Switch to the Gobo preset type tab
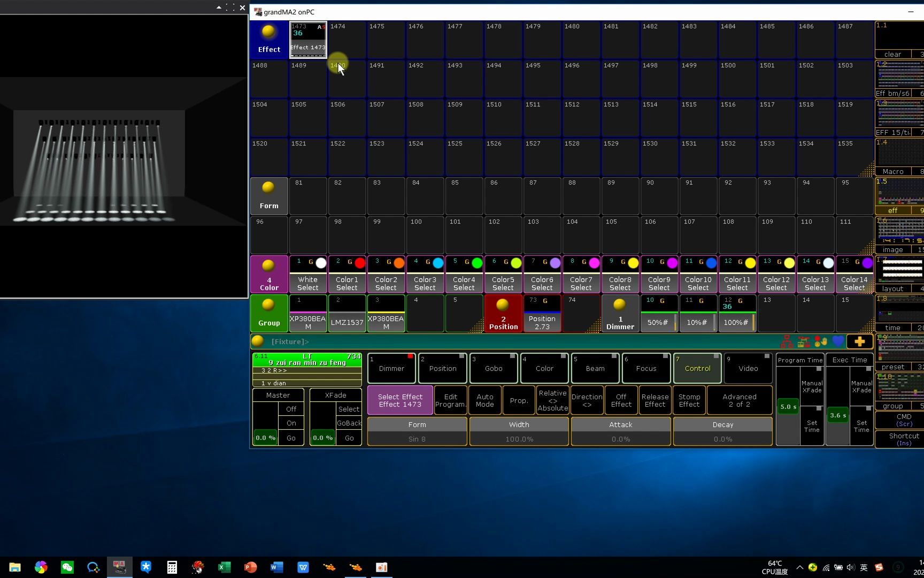 [494, 368]
